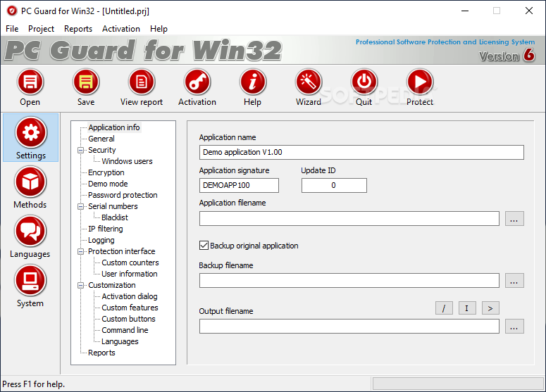The image size is (546, 392).
Task: Select Logging in the tree
Action: (x=101, y=240)
